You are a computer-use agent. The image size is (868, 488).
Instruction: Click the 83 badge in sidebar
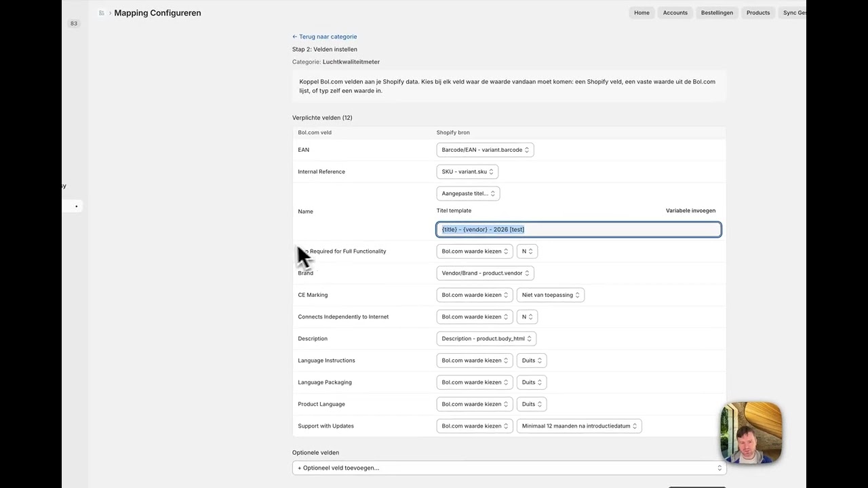point(74,24)
